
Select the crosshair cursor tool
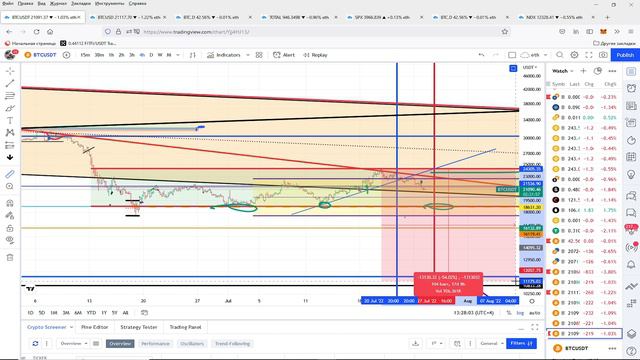coord(10,71)
